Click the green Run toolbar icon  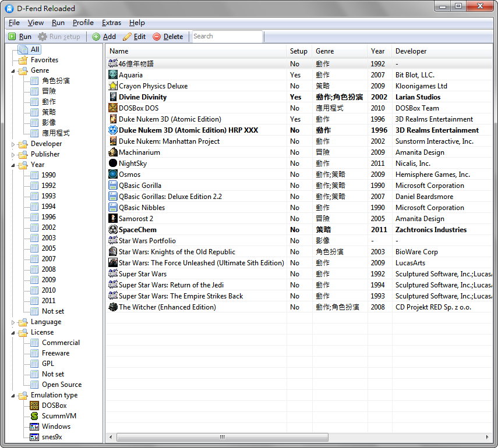(x=12, y=37)
